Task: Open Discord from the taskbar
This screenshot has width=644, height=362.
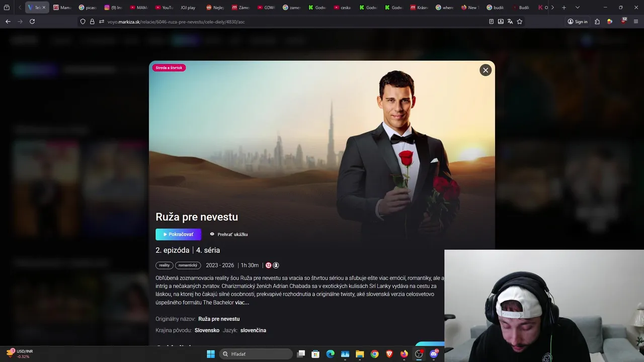Action: tap(434, 354)
